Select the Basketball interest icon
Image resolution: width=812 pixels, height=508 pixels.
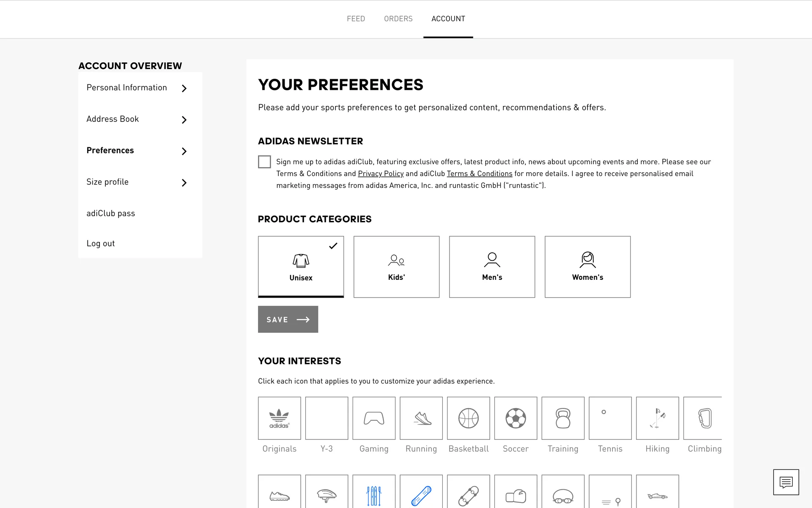(x=469, y=418)
